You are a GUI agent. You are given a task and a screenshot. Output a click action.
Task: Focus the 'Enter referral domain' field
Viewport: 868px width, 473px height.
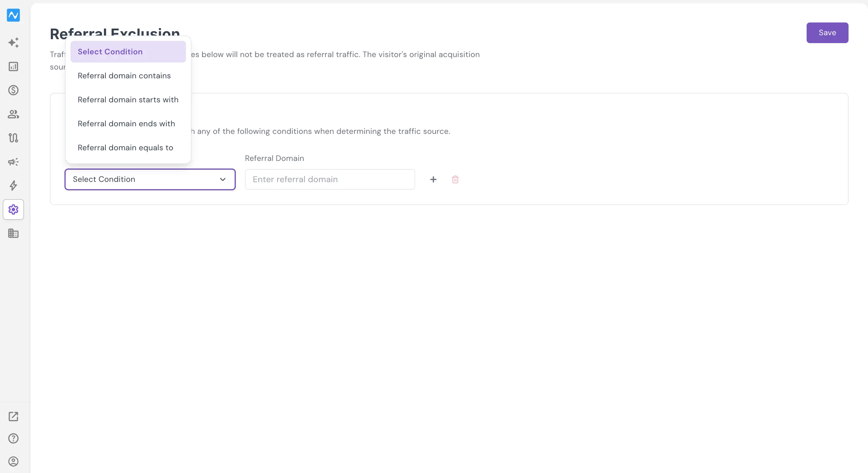coord(330,179)
